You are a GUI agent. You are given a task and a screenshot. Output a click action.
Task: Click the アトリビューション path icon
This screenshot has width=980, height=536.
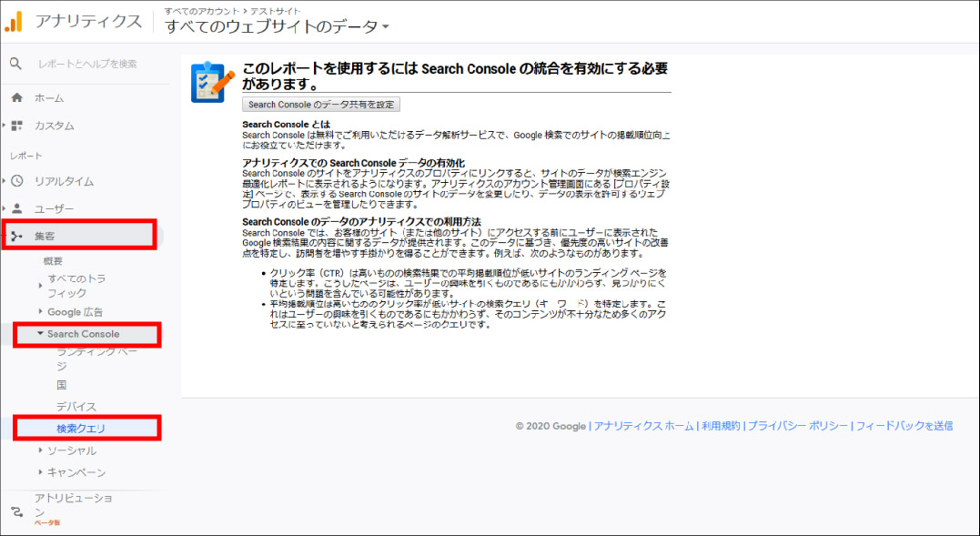tap(15, 511)
